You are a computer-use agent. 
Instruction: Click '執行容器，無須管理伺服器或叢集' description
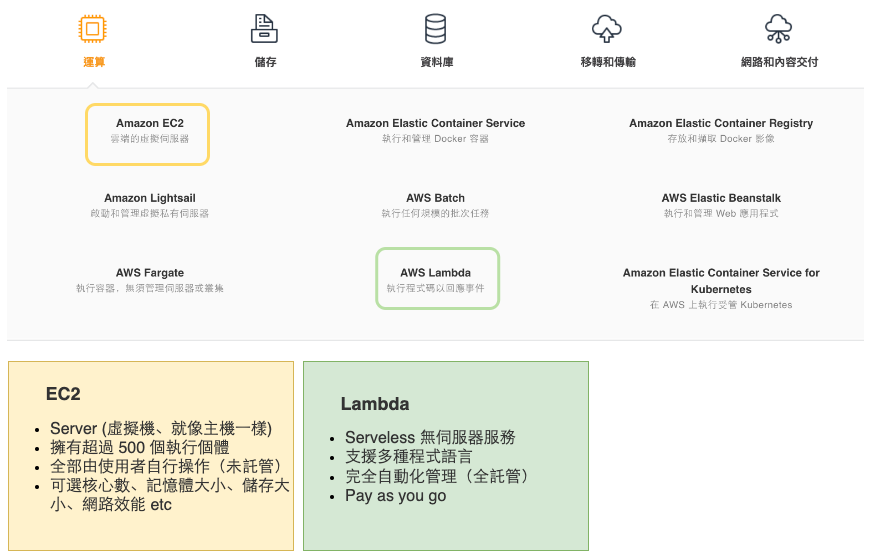150,288
